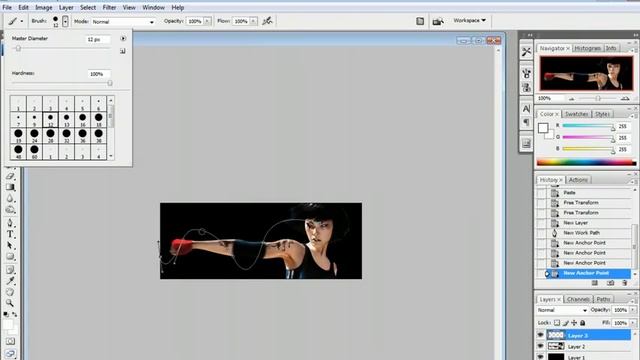640x360 pixels.
Task: Swap foreground and background colors
Action: pos(14,315)
